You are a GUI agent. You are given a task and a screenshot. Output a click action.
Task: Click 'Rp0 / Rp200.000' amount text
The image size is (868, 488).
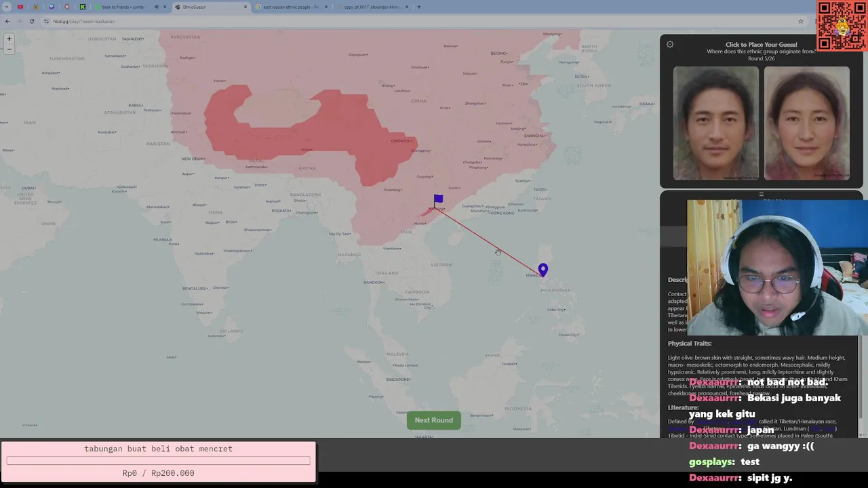click(x=158, y=473)
